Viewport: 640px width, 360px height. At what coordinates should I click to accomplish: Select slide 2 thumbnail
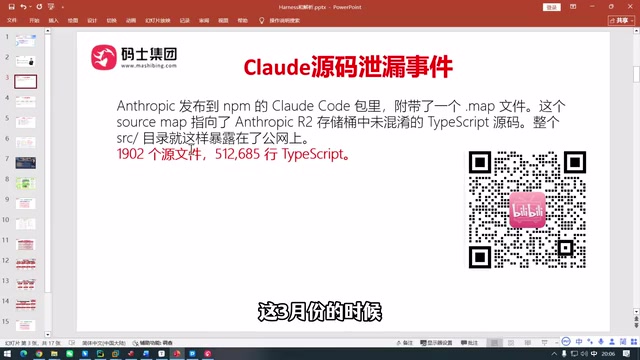(x=26, y=61)
